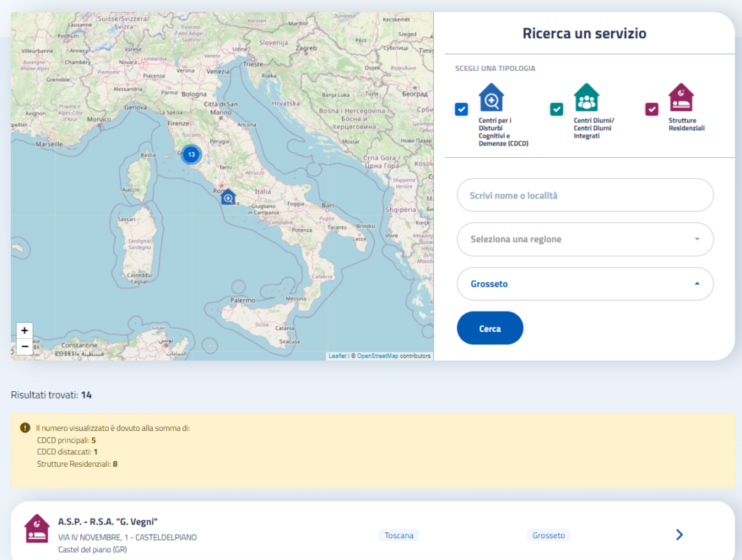Click the caret arrow in region dropdown

coord(697,239)
